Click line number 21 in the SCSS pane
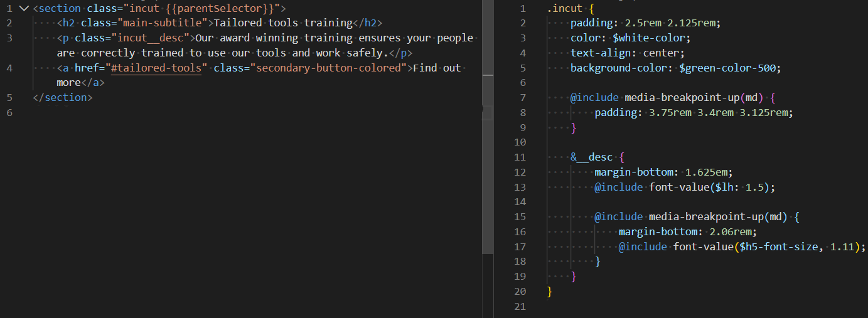This screenshot has height=318, width=868. [520, 306]
